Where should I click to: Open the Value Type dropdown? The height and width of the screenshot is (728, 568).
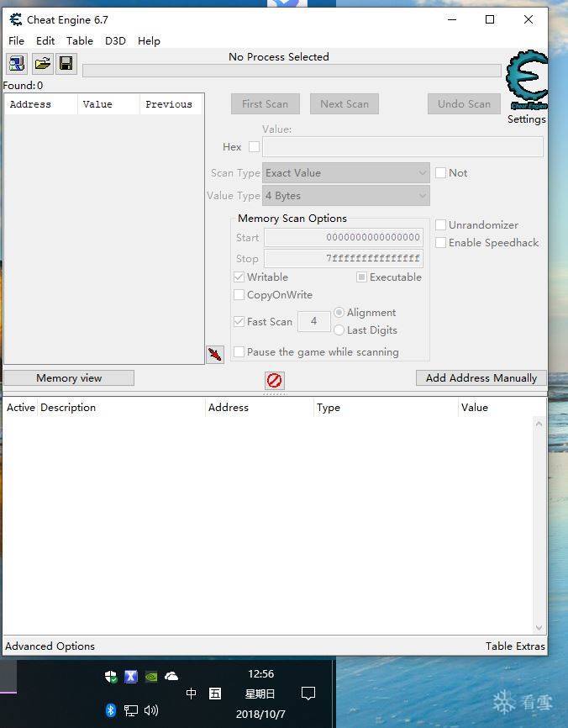tap(345, 196)
